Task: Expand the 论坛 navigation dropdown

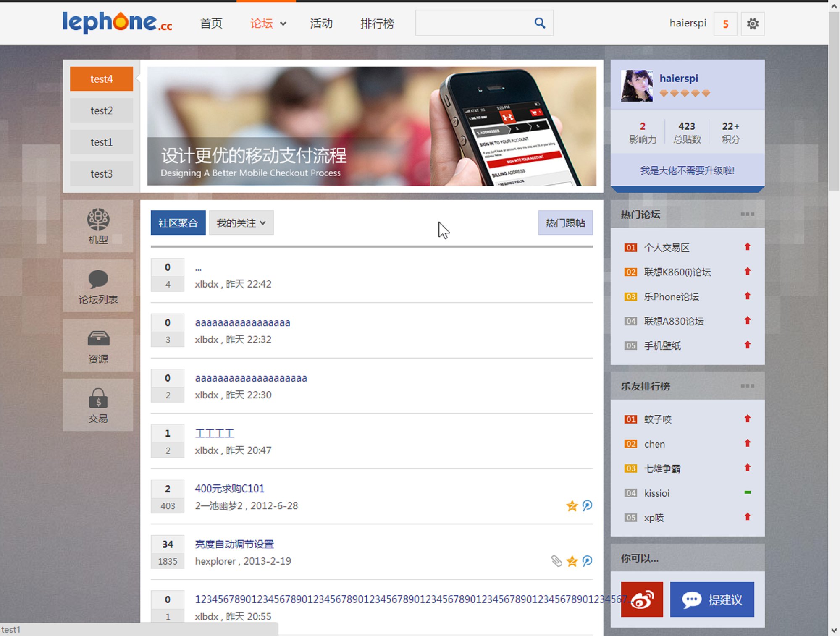Action: [x=283, y=24]
